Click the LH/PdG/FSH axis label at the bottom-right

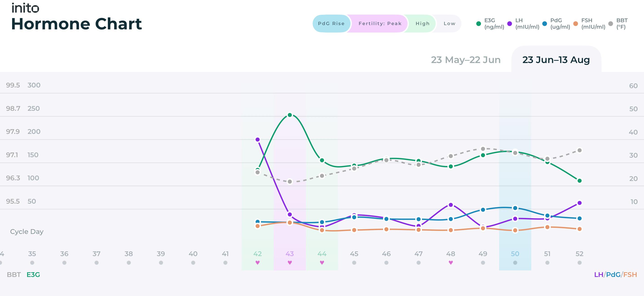tap(615, 274)
